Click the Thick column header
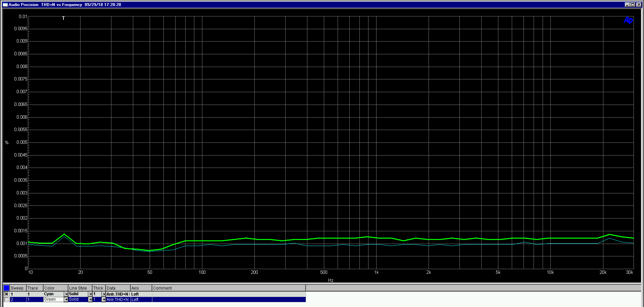The image size is (644, 307). click(99, 288)
